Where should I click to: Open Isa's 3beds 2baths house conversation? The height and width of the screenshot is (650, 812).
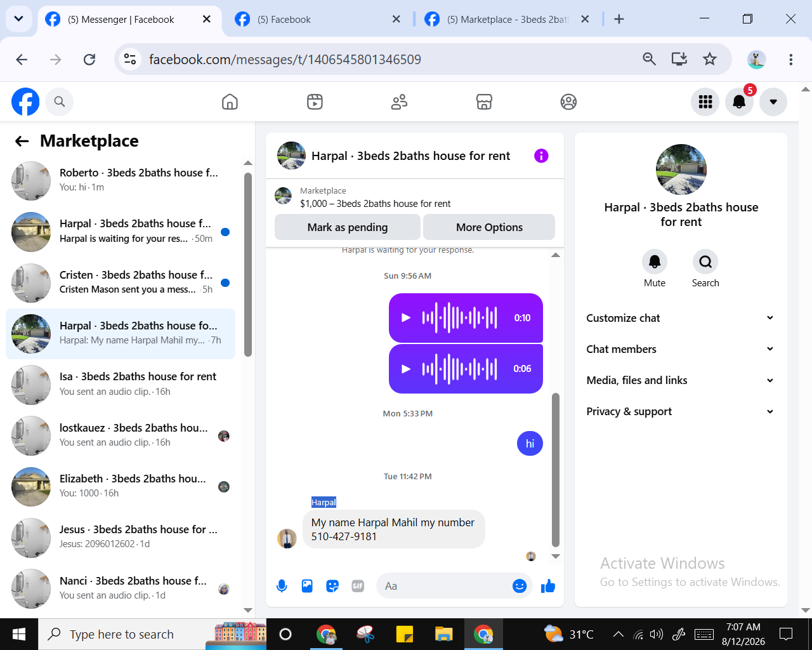tap(121, 385)
